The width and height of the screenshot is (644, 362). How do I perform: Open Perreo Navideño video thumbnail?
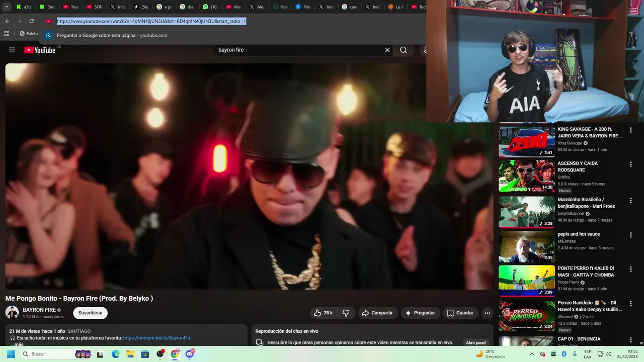click(x=527, y=315)
